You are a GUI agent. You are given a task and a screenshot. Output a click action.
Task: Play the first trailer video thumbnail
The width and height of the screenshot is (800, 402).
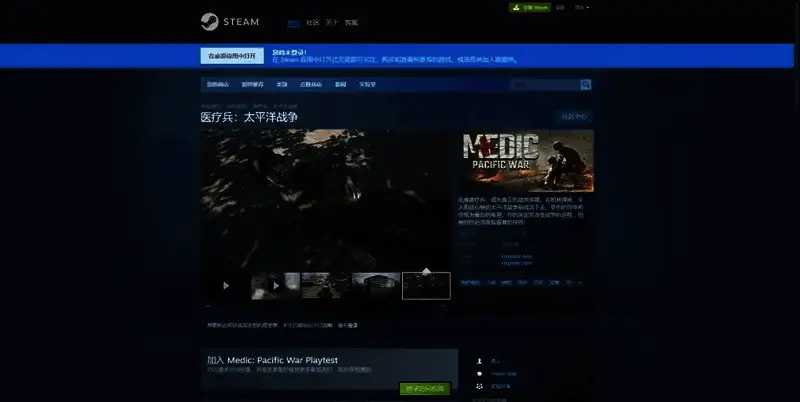point(225,285)
